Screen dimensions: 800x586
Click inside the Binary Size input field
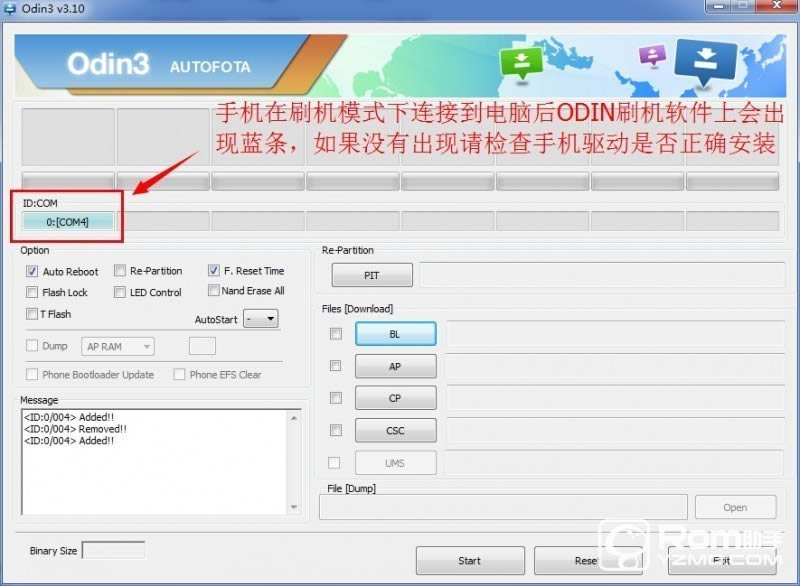[x=114, y=549]
